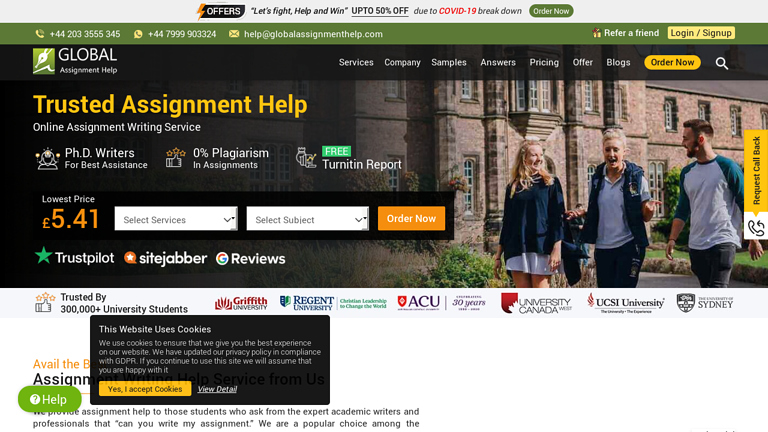Image resolution: width=768 pixels, height=432 pixels.
Task: Accept cookies with Yes, I accept Cookies
Action: click(x=145, y=389)
